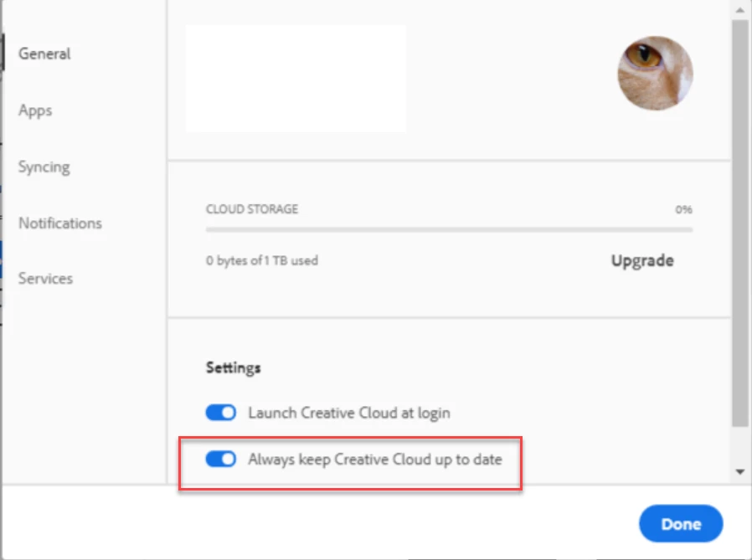
Task: Click the Upgrade storage link
Action: pos(642,260)
